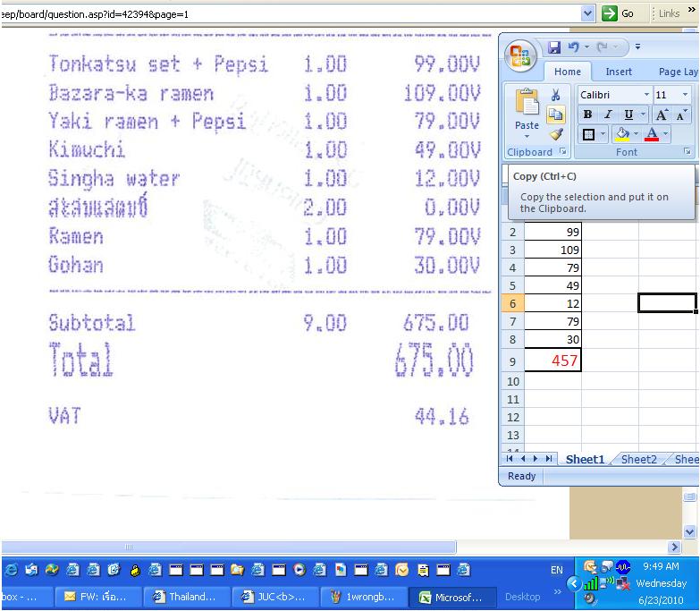Image resolution: width=700 pixels, height=611 pixels.
Task: Click the Cut scissors icon
Action: 555,95
